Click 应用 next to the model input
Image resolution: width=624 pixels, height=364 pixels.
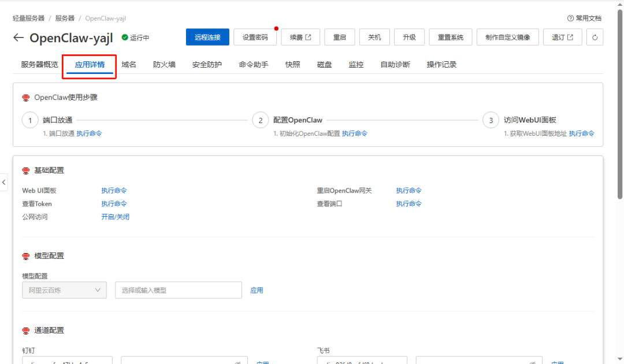pos(257,291)
